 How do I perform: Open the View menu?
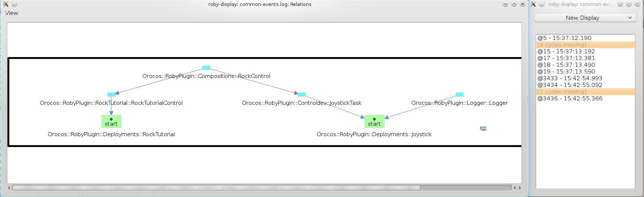[12, 13]
